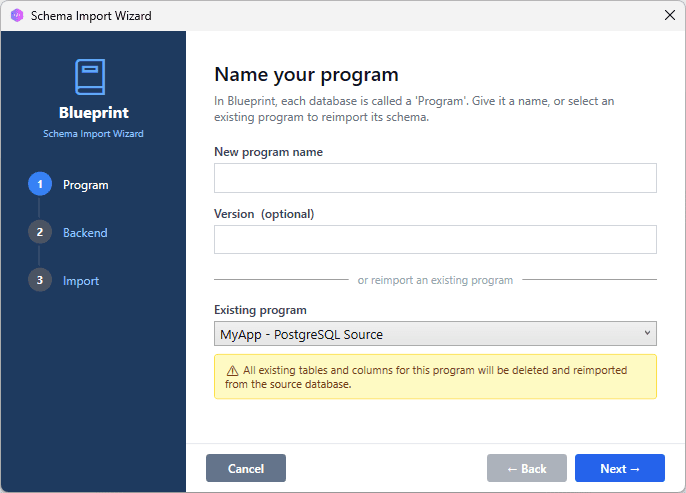
Task: Focus the New program name field
Action: [435, 178]
